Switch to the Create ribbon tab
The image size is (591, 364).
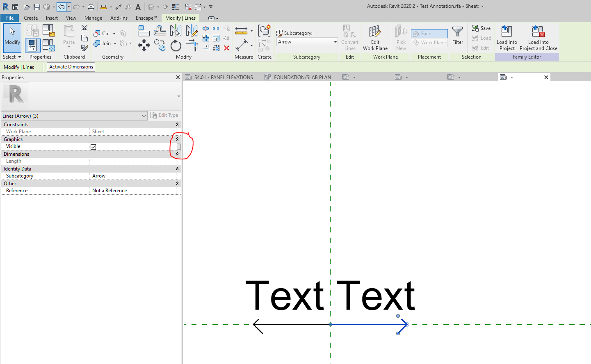31,18
